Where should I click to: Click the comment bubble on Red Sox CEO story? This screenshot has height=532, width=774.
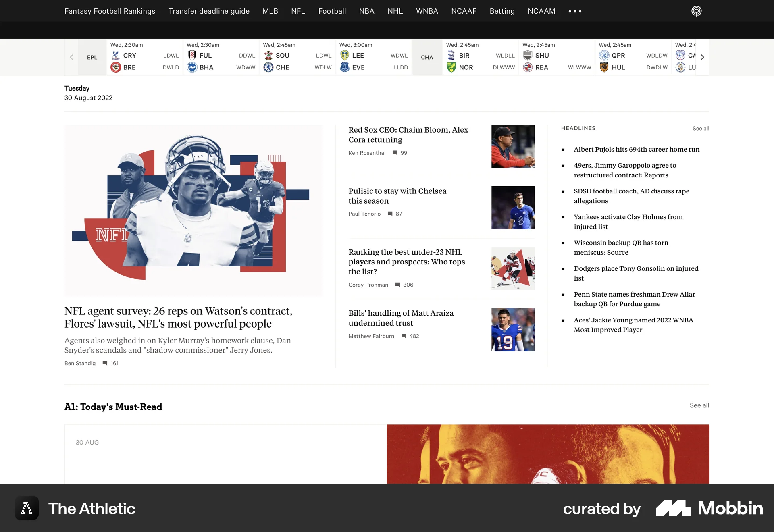tap(394, 153)
